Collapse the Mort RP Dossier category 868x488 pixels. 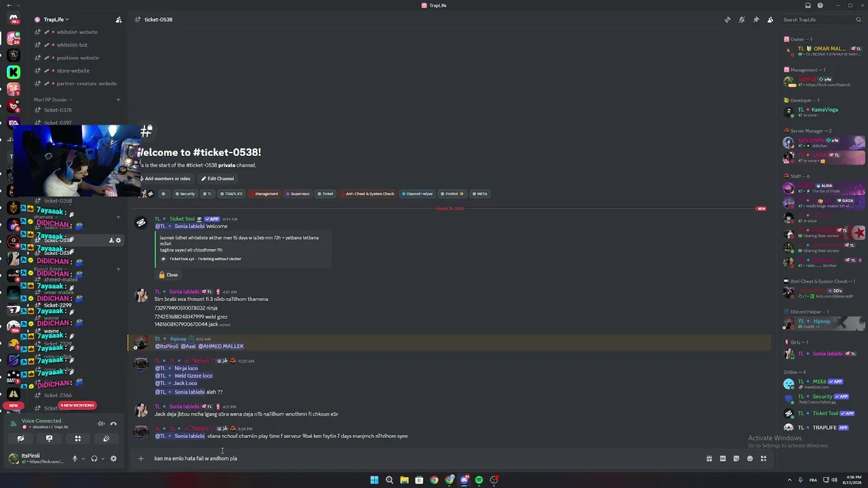pos(52,100)
